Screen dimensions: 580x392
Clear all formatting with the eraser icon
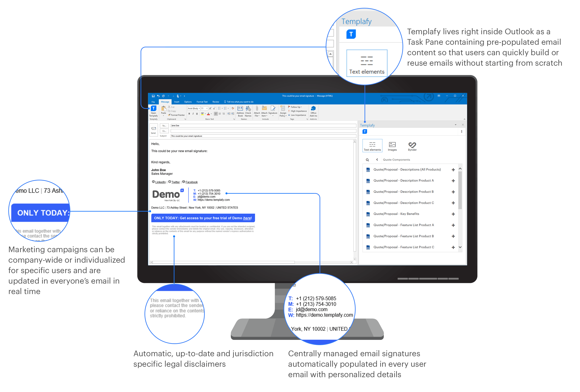[x=233, y=108]
